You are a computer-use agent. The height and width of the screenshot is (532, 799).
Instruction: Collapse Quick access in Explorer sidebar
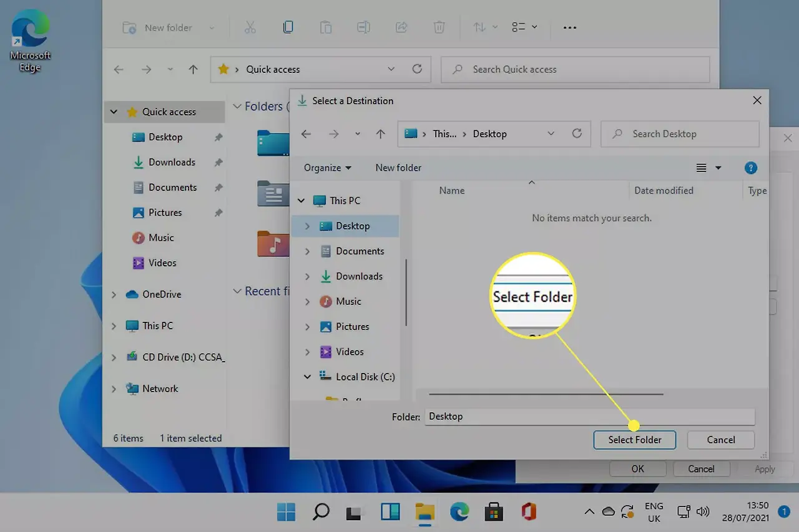[114, 112]
